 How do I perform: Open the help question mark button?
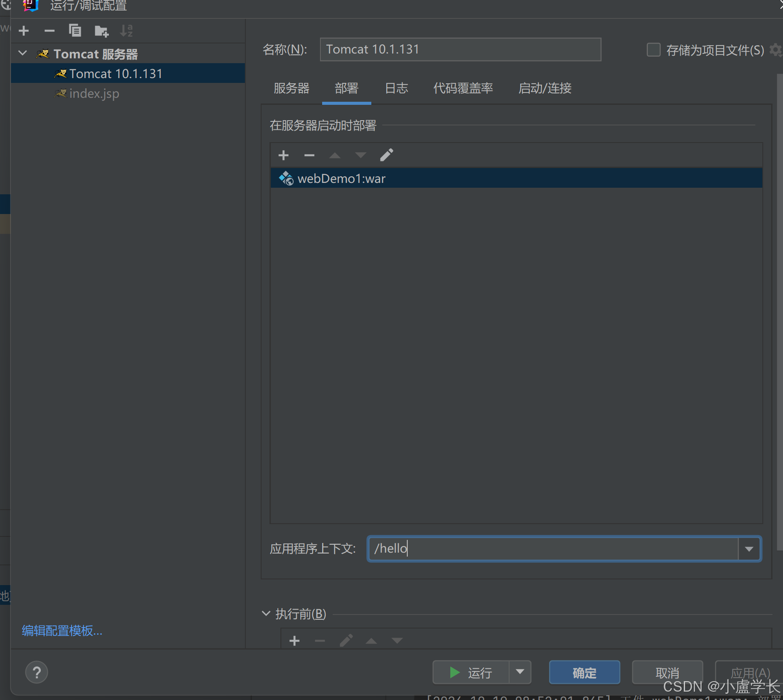(x=37, y=672)
